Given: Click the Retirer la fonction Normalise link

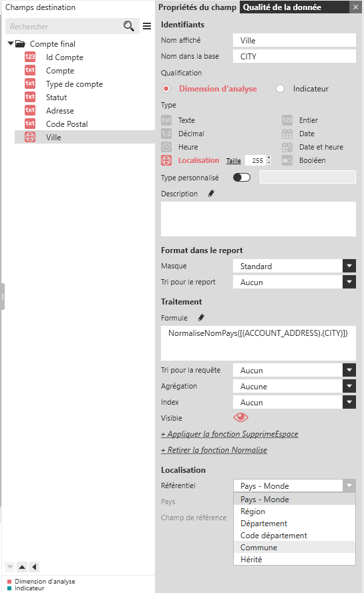Looking at the screenshot, I should [x=214, y=449].
